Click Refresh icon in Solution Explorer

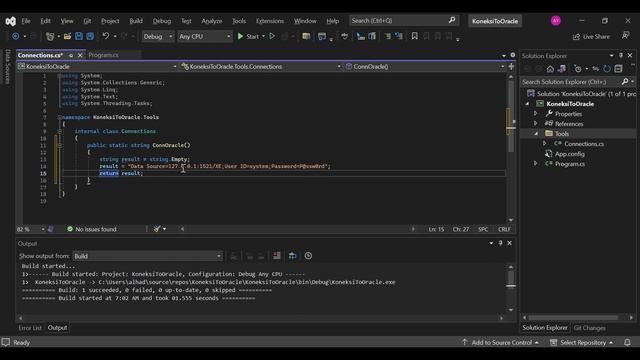pos(607,69)
